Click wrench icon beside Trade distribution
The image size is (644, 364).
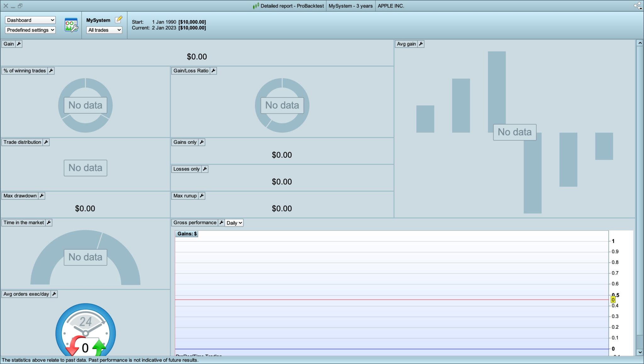[x=46, y=142]
